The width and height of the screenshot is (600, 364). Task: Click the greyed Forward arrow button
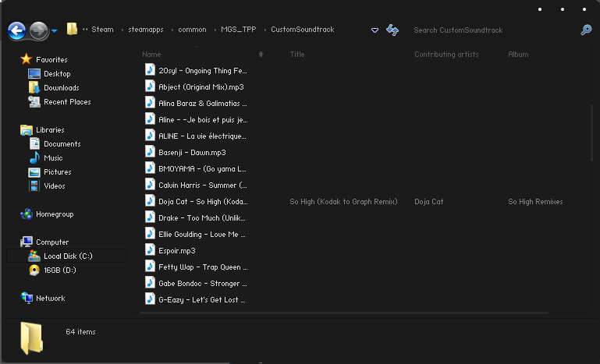pos(39,31)
